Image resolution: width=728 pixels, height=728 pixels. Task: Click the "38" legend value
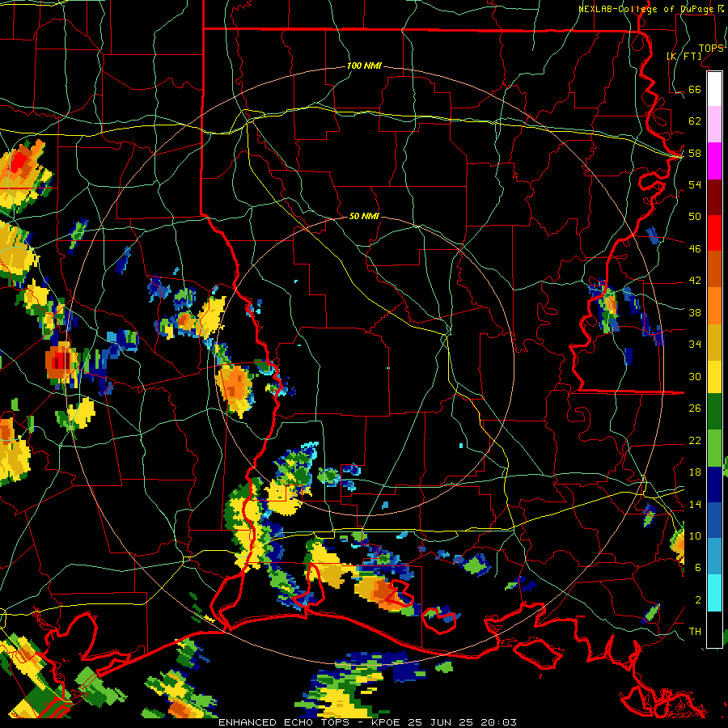click(695, 312)
